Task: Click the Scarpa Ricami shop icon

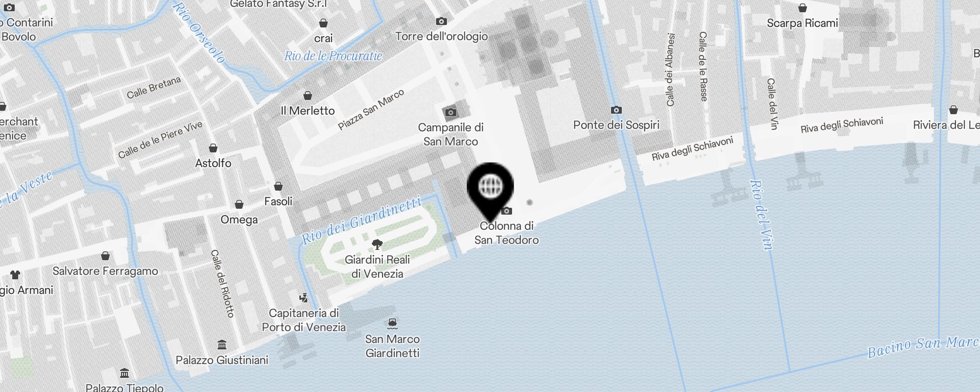Action: click(803, 8)
